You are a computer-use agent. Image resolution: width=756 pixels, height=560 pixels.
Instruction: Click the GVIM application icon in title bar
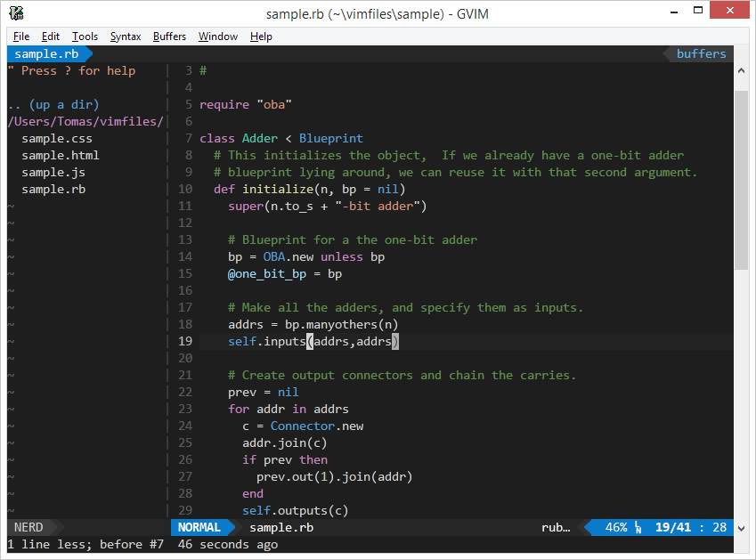[16, 13]
